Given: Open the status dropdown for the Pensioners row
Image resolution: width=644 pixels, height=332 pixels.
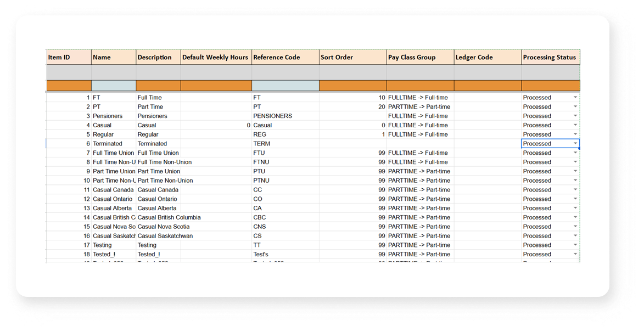Looking at the screenshot, I should click(575, 116).
